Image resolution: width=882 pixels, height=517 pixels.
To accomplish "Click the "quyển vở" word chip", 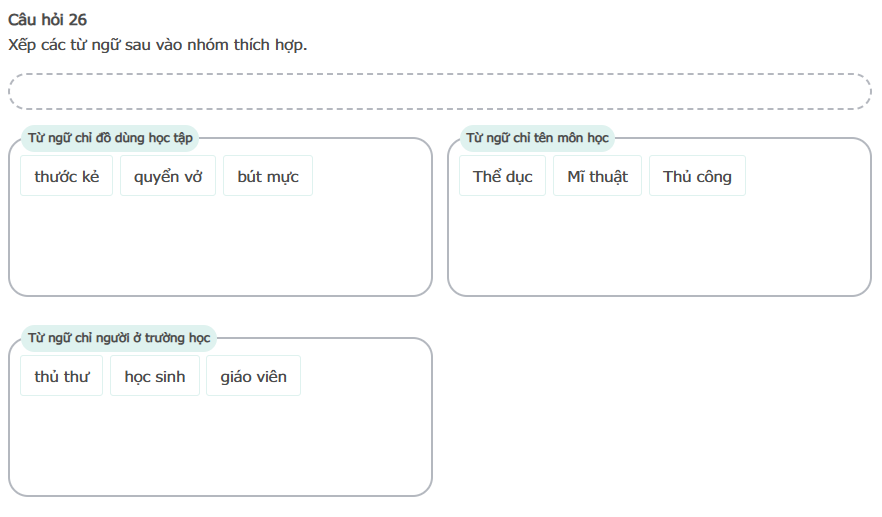I will click(x=168, y=176).
